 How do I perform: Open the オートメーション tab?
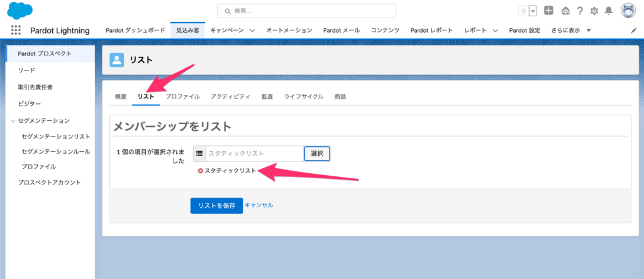click(x=289, y=30)
